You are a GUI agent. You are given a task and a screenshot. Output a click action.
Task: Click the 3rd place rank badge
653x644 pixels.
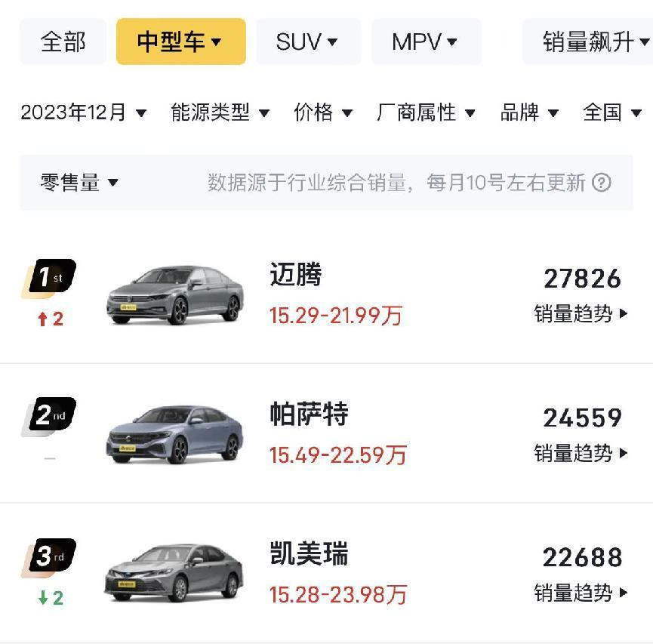click(49, 558)
